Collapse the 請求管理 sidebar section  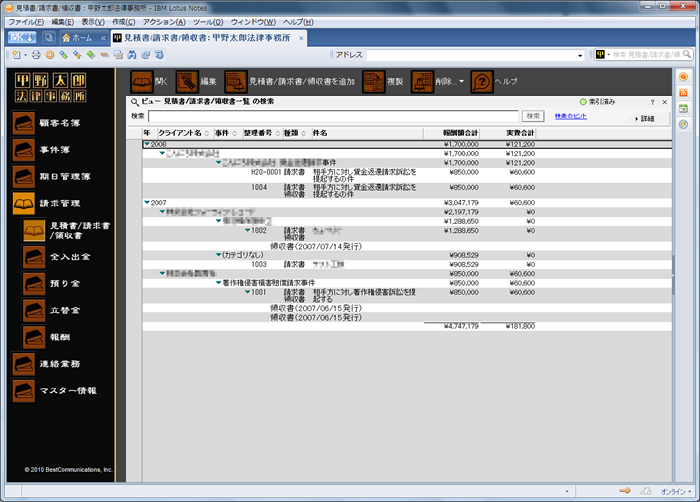point(47,203)
